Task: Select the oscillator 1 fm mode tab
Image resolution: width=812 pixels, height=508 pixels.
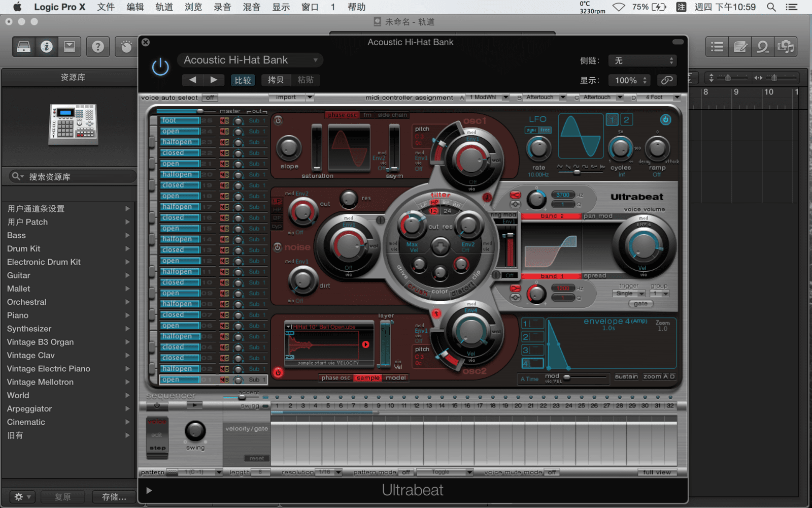Action: tap(367, 115)
